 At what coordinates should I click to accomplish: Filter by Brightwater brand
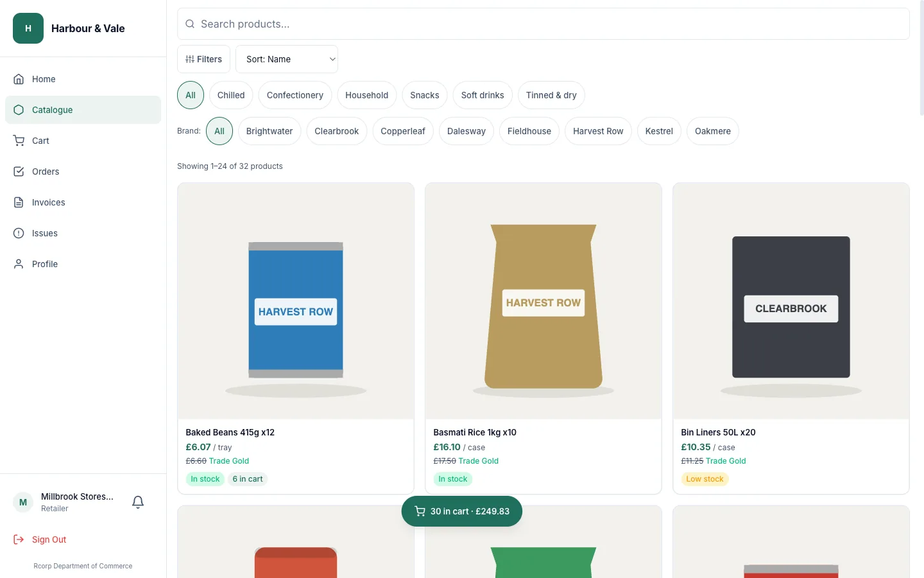269,131
